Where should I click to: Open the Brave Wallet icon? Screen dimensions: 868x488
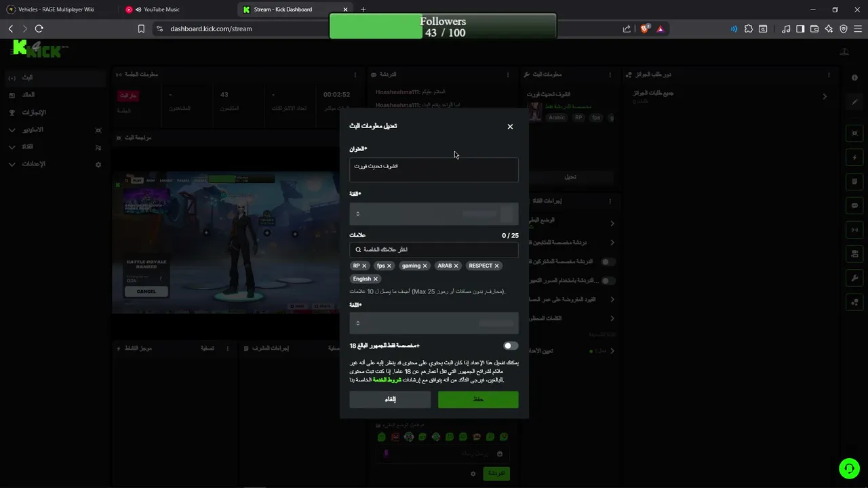pyautogui.click(x=814, y=28)
